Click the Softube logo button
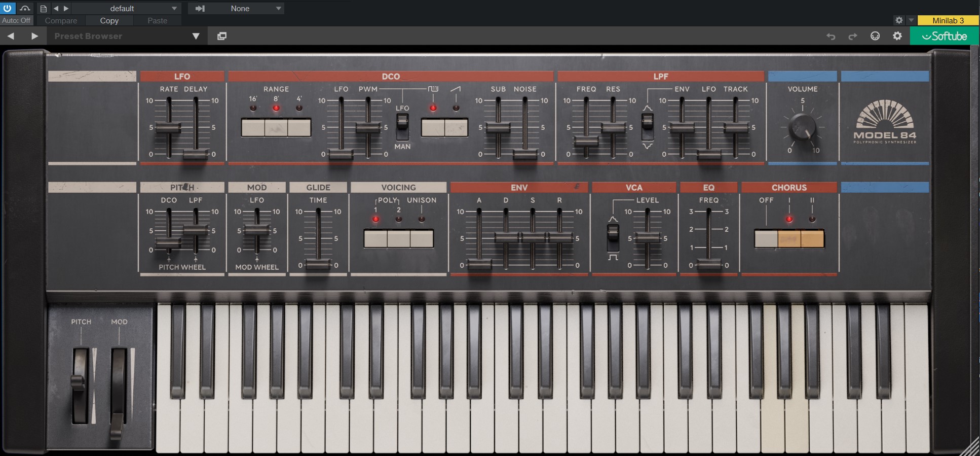 pos(945,36)
